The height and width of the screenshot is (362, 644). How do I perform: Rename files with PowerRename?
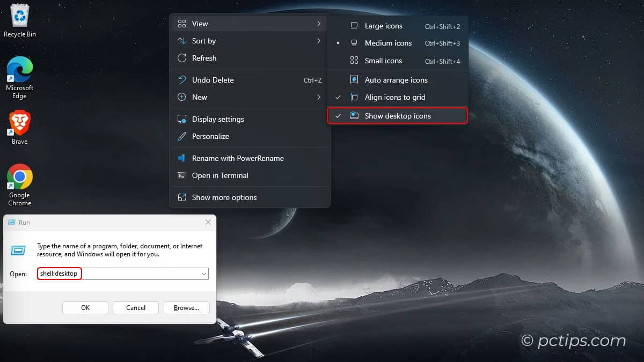238,158
